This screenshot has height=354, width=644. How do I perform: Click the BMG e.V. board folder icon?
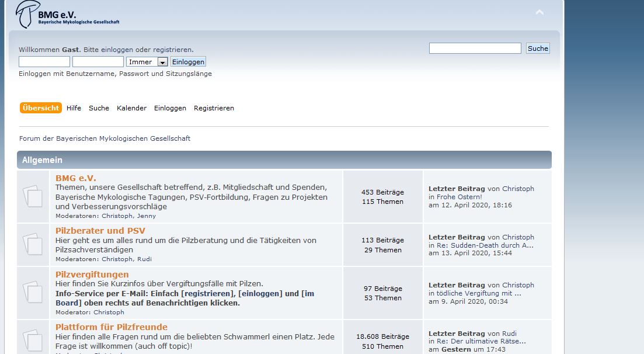point(33,196)
